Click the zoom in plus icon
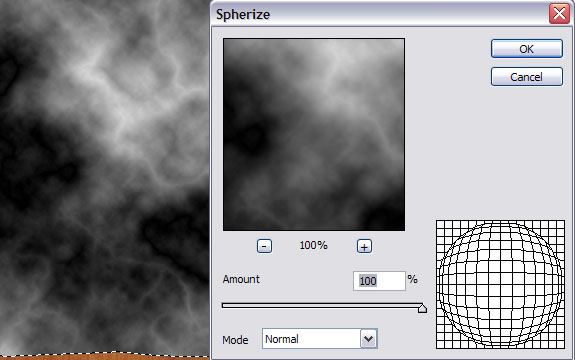 tap(364, 246)
